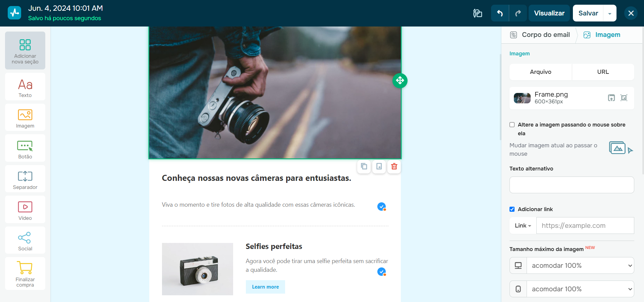Select the Imagem breadcrumb tab
Viewport: 644px width, 302px height.
pos(602,35)
